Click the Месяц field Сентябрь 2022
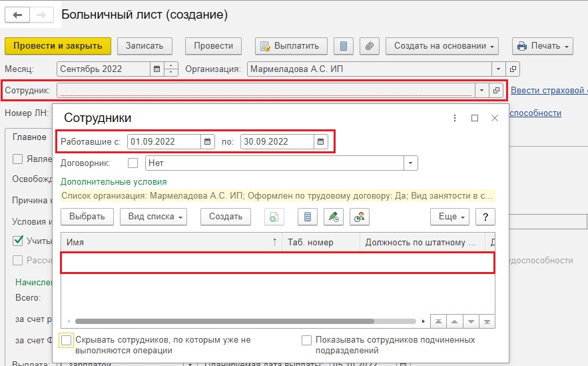The image size is (588, 366). (103, 69)
